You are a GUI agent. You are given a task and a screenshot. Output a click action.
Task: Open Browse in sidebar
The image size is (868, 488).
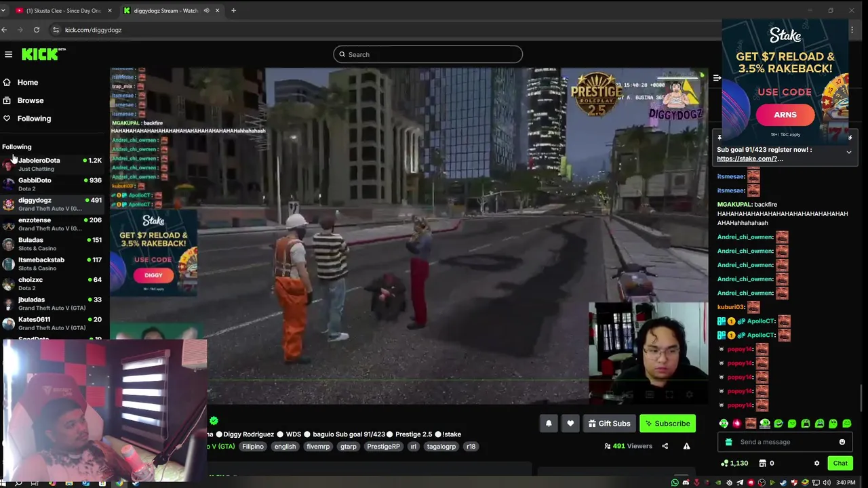pyautogui.click(x=30, y=100)
